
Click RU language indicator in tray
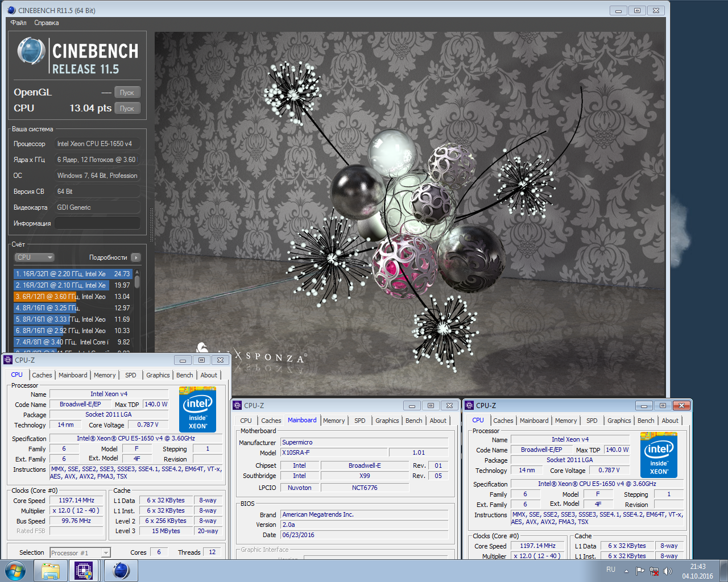[x=610, y=569]
